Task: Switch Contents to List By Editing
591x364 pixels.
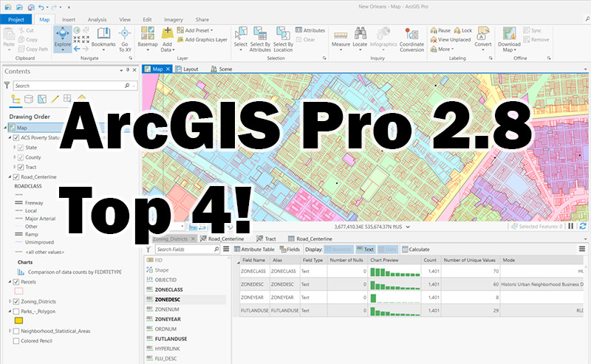Action: click(x=55, y=99)
